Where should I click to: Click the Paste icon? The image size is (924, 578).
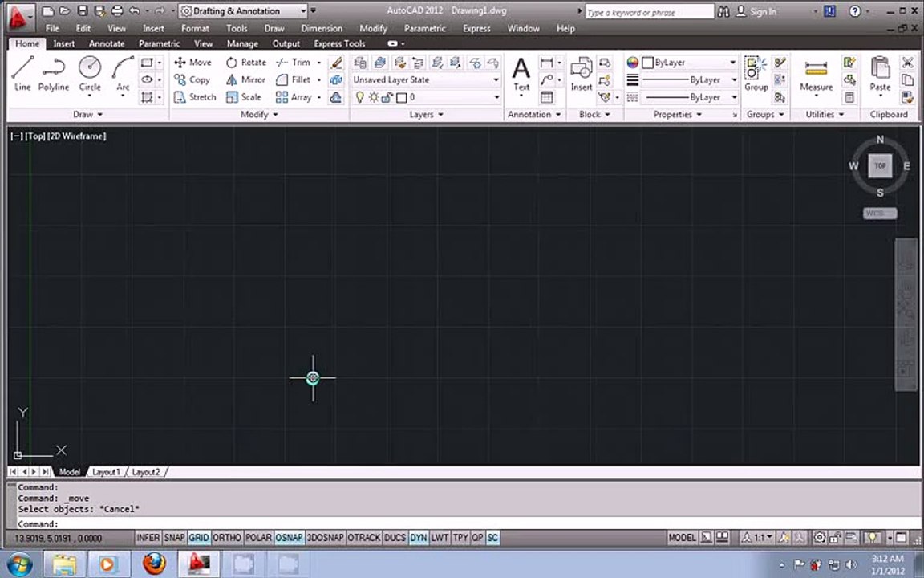click(880, 74)
